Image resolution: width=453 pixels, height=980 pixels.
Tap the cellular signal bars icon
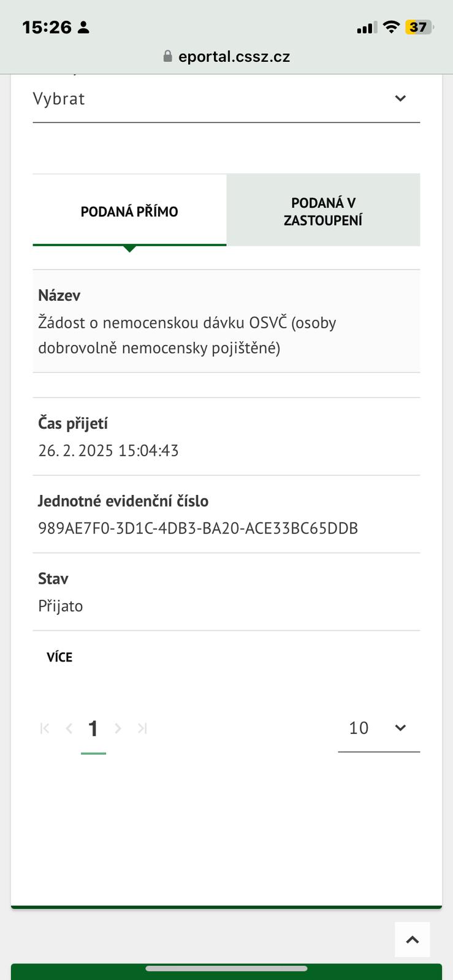[x=366, y=28]
